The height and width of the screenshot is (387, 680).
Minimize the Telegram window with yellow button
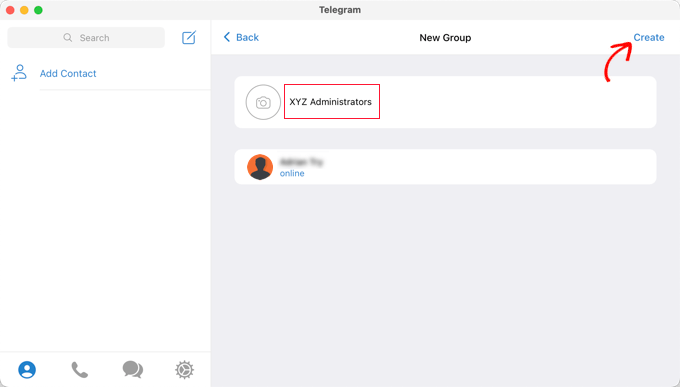24,10
